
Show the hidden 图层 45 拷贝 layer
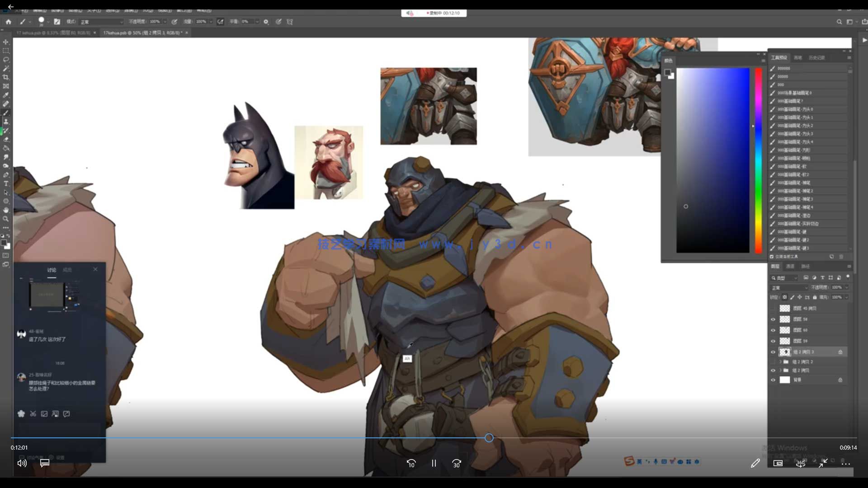pyautogui.click(x=773, y=308)
